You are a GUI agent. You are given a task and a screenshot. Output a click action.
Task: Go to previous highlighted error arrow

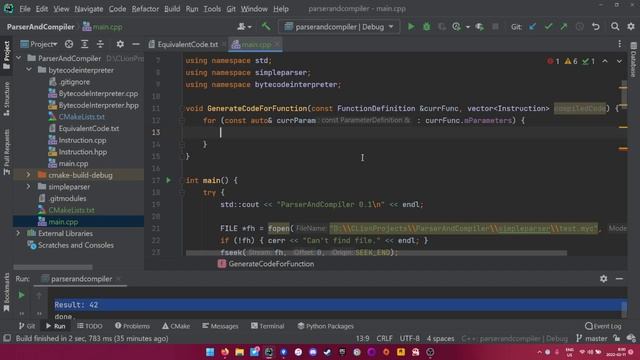(605, 61)
